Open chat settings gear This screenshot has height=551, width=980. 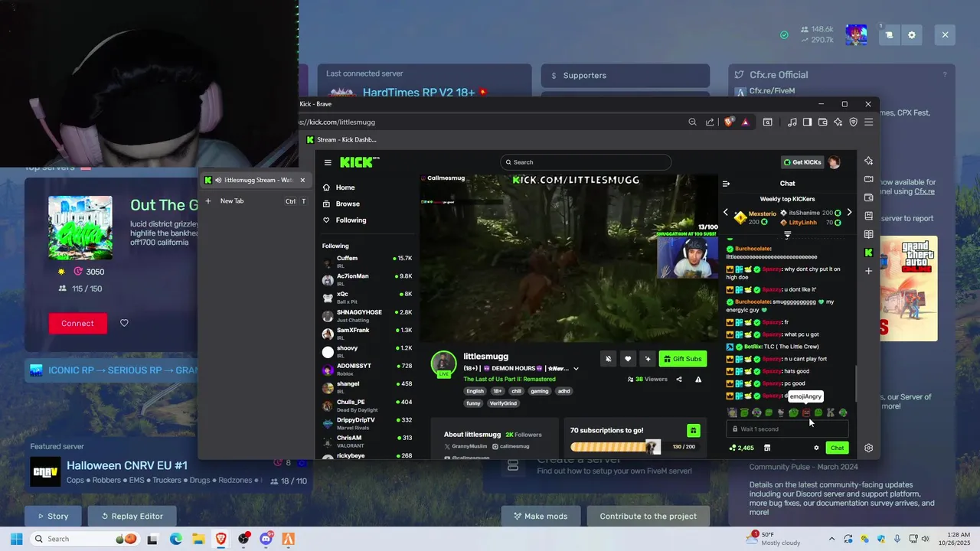tap(816, 448)
